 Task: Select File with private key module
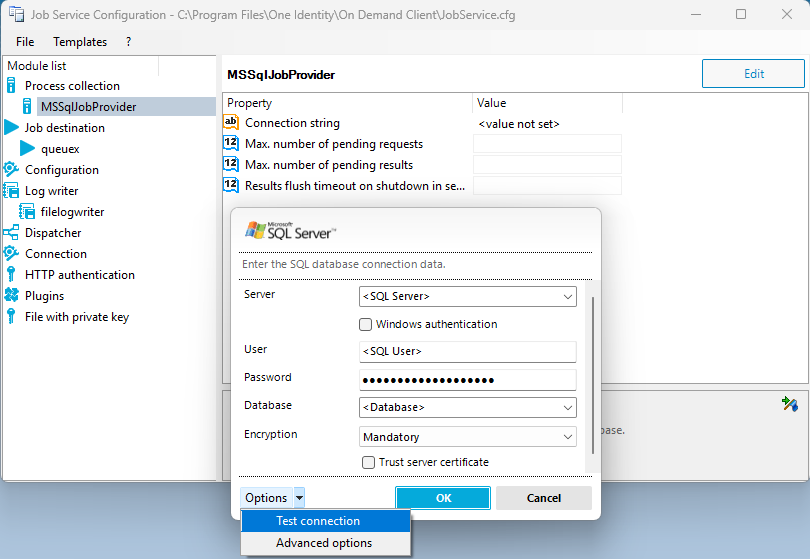pos(77,317)
